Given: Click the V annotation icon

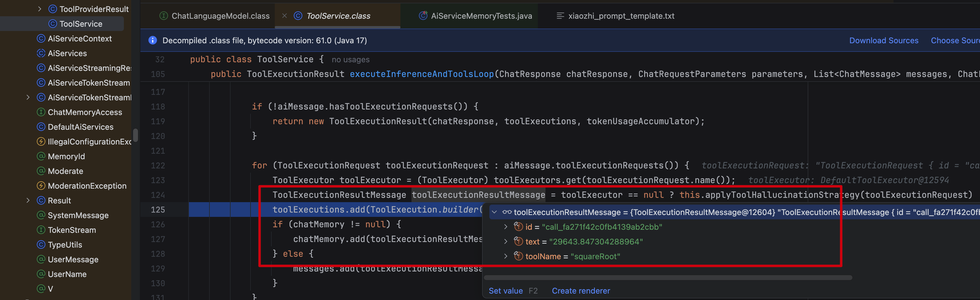Looking at the screenshot, I should 41,289.
